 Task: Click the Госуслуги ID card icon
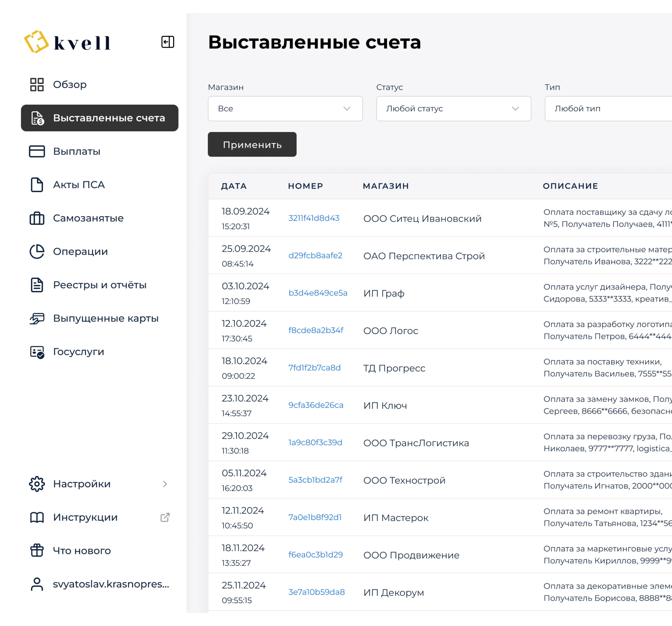pos(37,352)
